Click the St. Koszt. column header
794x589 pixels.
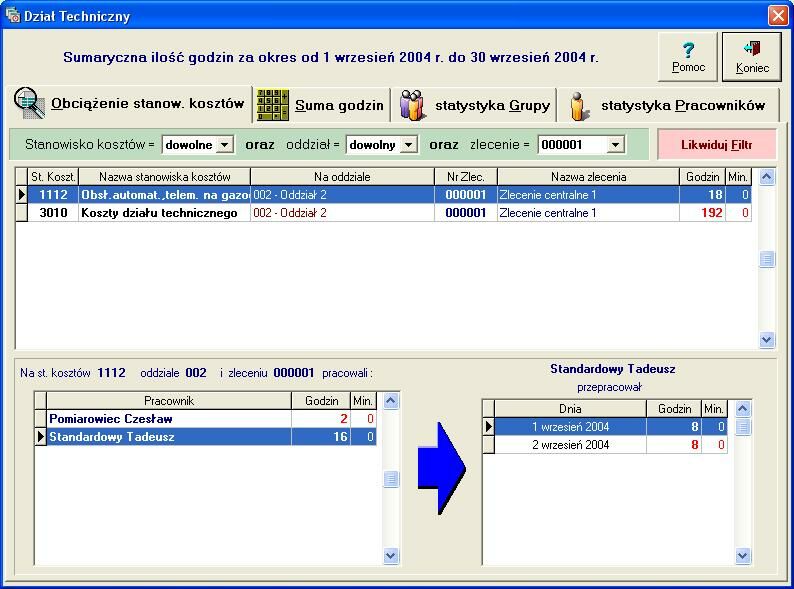point(53,177)
